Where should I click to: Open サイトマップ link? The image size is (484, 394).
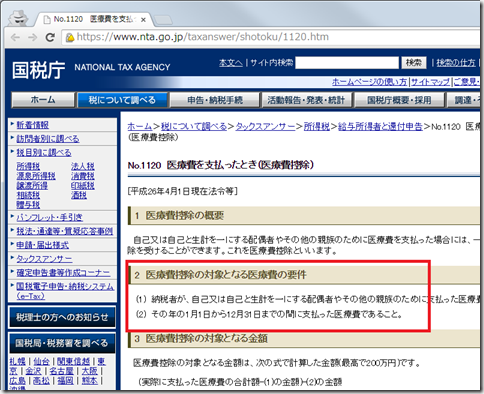(x=430, y=82)
